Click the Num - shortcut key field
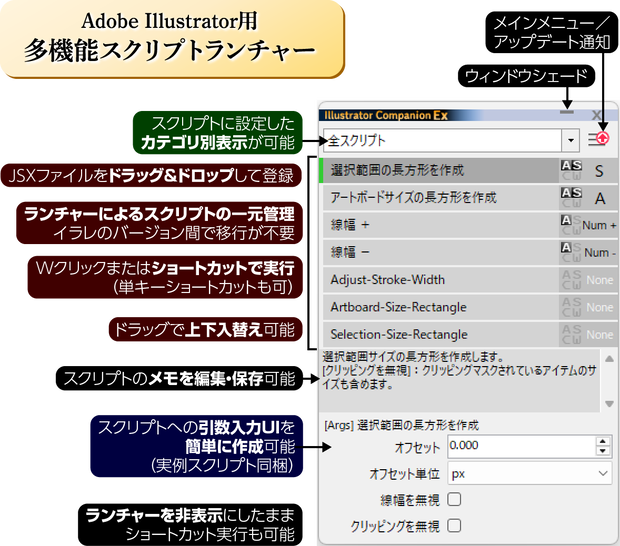The height and width of the screenshot is (546, 620). coord(599,252)
